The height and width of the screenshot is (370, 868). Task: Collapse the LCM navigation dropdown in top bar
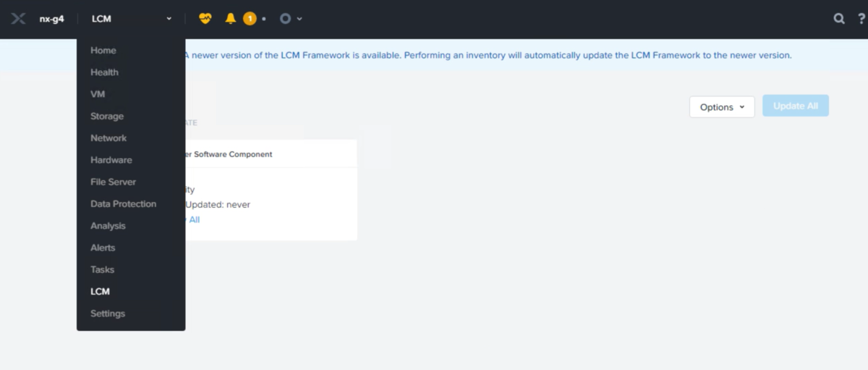[x=132, y=19]
